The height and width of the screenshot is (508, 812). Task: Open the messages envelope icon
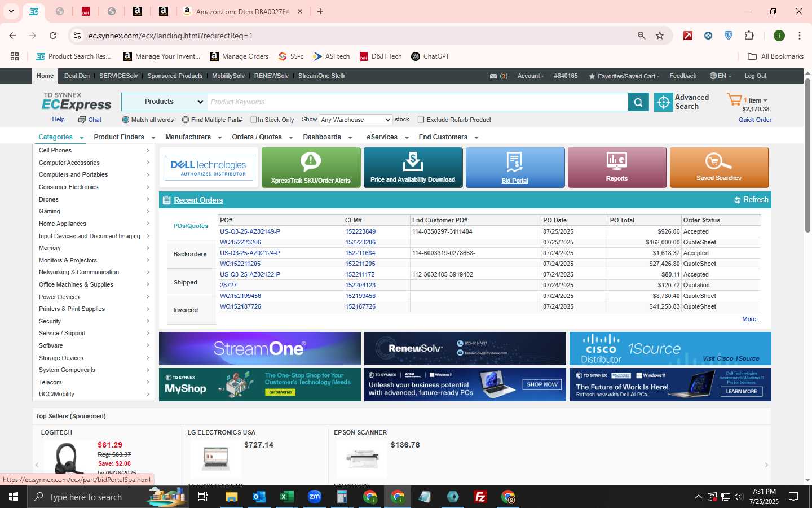pos(493,76)
